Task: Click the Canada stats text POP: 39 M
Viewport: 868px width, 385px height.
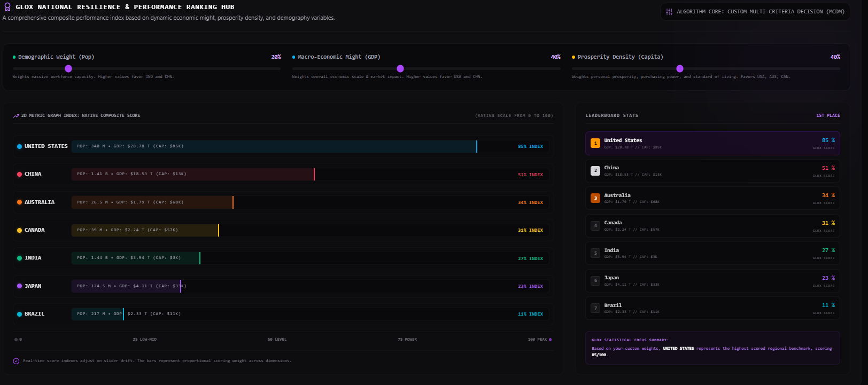Action: point(127,230)
